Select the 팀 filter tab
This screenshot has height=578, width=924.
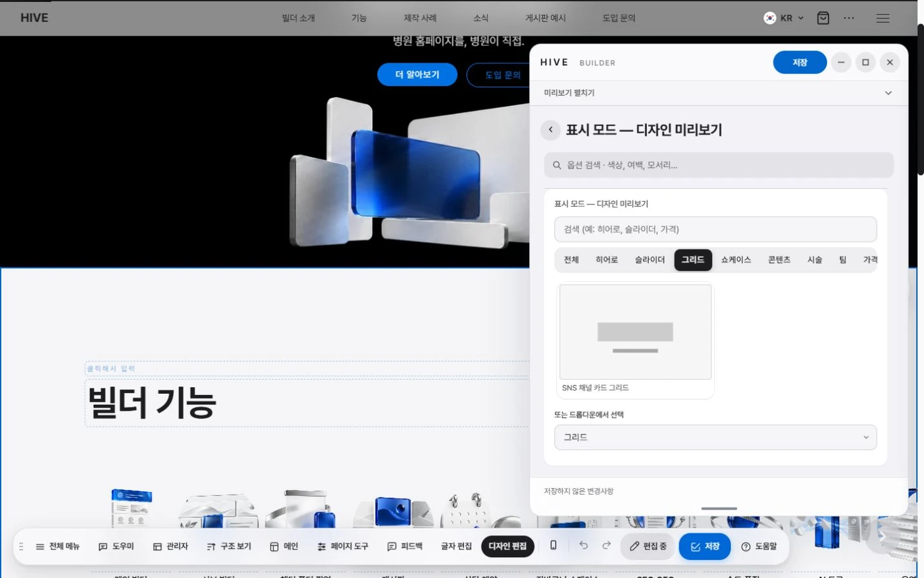point(843,260)
